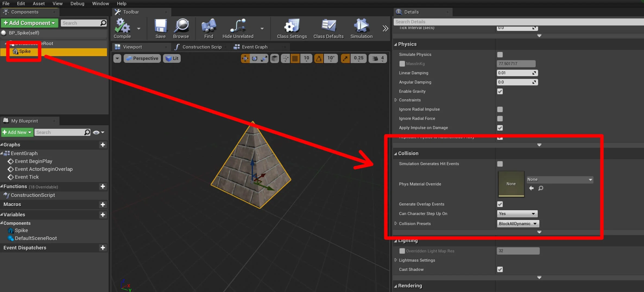Click the Search Details input field
Screen dimensions: 644x292
[x=516, y=22]
